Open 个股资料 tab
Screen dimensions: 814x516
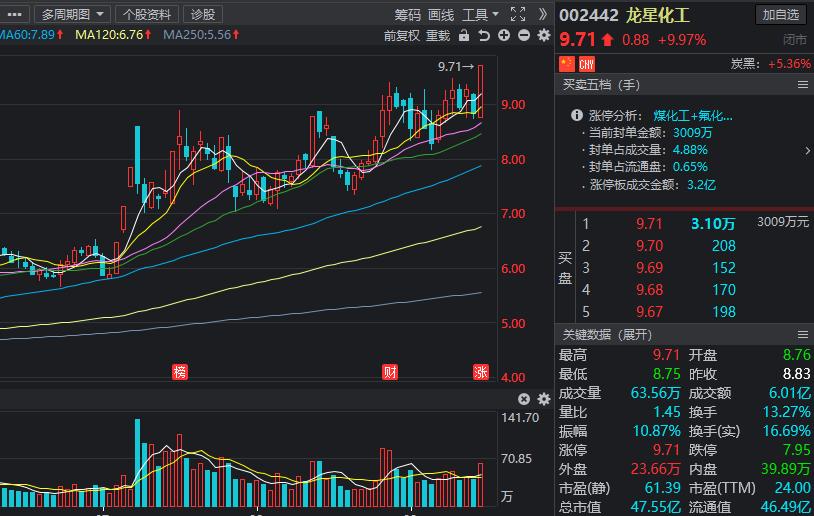[147, 14]
